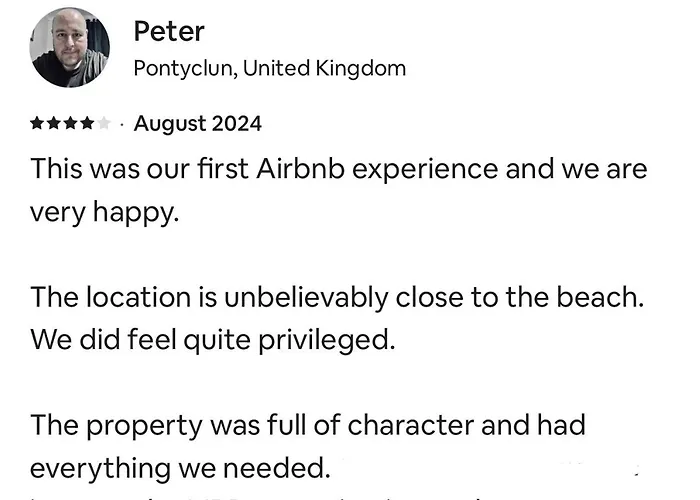Click the dot separator before the date
Viewport: 700px width, 500px height.
coord(122,125)
